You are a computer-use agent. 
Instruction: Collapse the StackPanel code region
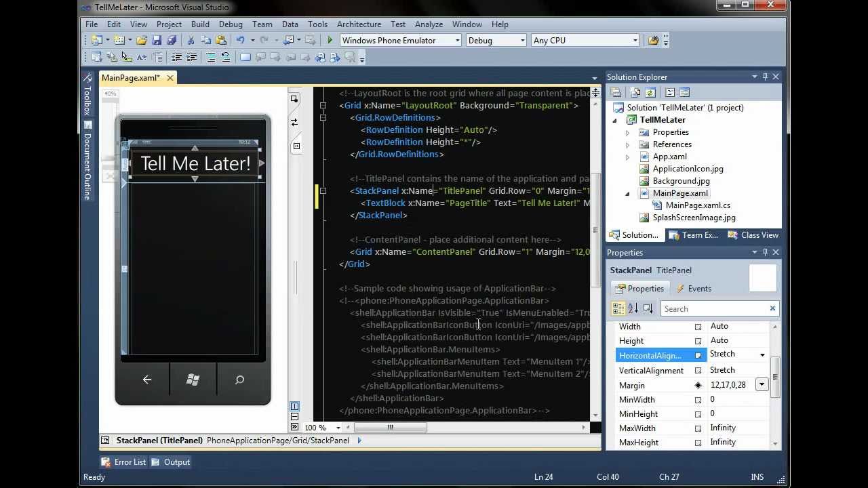pos(323,191)
